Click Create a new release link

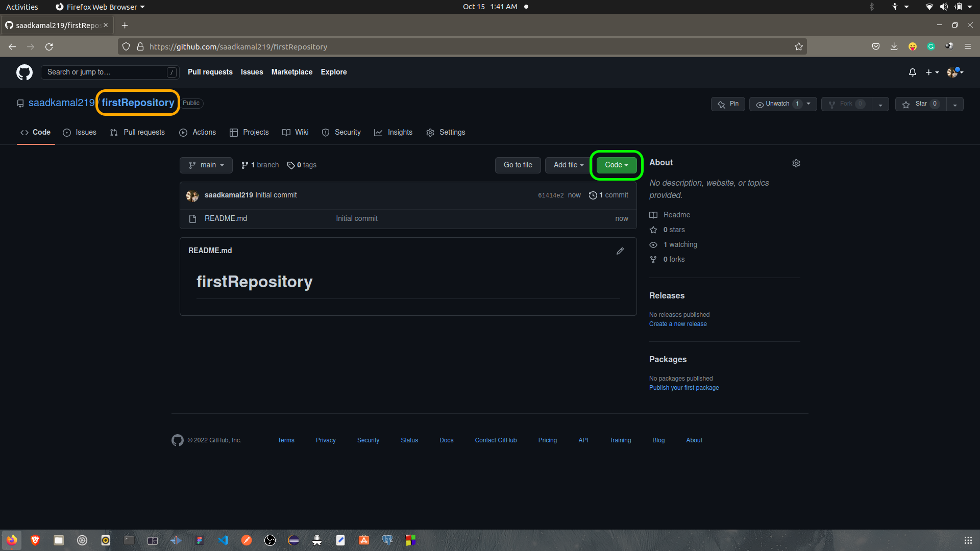coord(677,324)
